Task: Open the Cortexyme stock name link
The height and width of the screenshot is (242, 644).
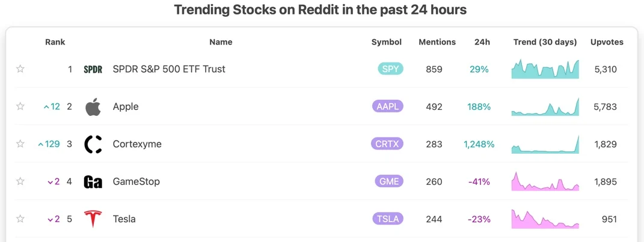Action: 137,144
